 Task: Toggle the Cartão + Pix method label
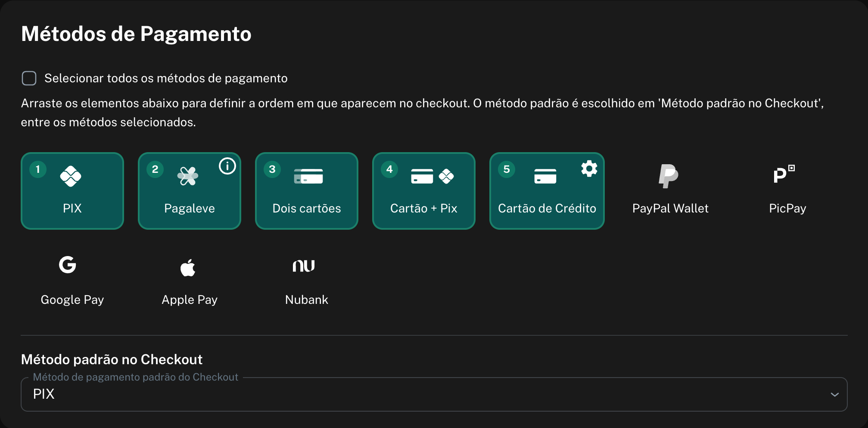tap(424, 209)
